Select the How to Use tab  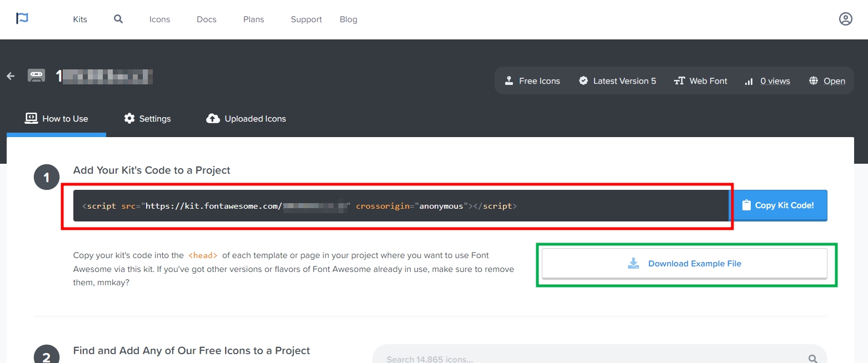56,119
